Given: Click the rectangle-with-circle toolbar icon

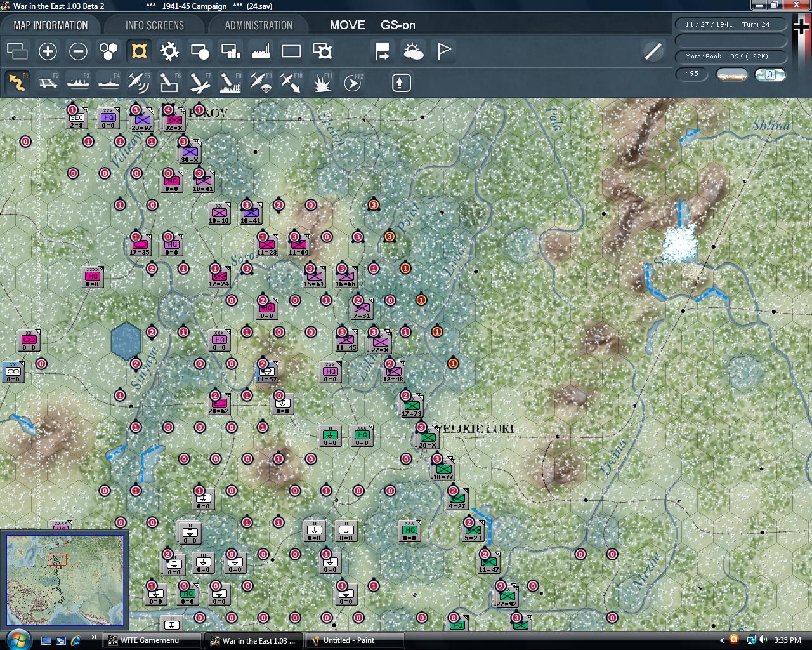Looking at the screenshot, I should (200, 51).
